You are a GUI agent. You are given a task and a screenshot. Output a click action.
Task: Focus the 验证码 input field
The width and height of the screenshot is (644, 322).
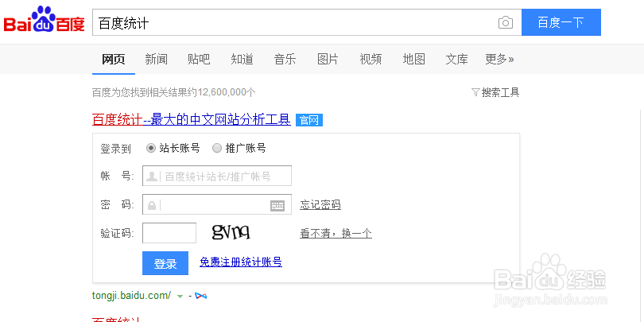[x=169, y=233]
